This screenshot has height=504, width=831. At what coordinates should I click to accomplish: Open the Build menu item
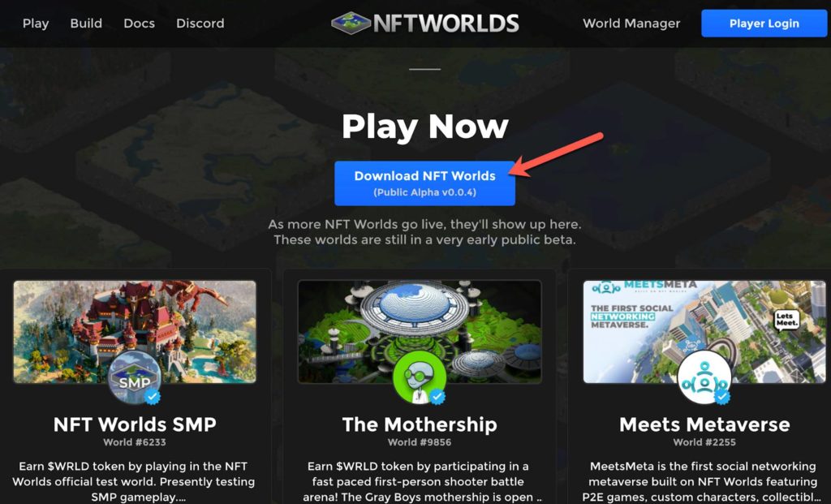click(86, 24)
